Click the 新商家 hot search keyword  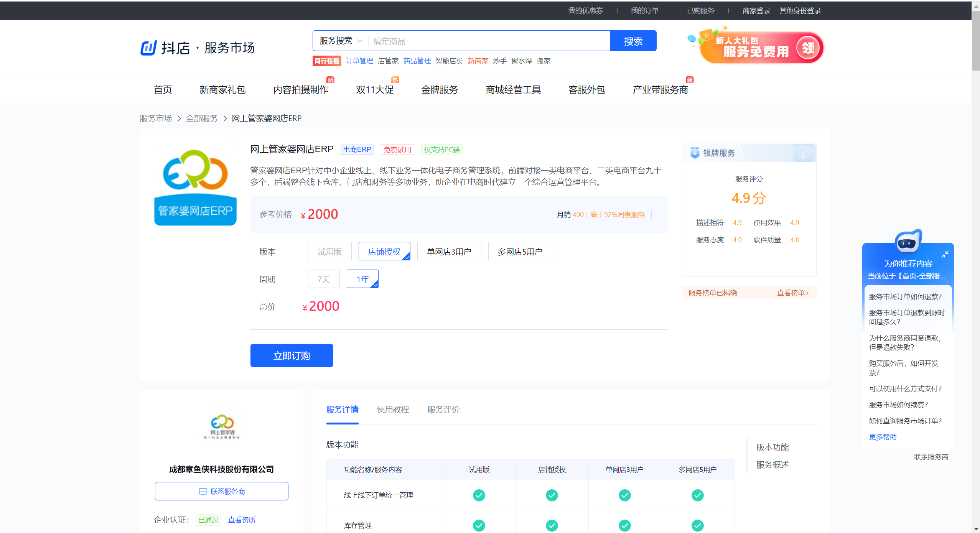point(478,61)
